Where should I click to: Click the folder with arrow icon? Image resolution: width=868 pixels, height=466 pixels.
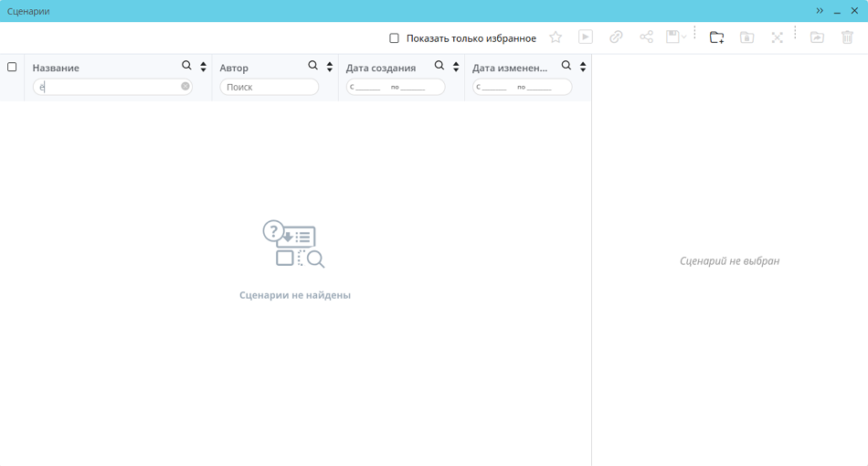(x=817, y=37)
